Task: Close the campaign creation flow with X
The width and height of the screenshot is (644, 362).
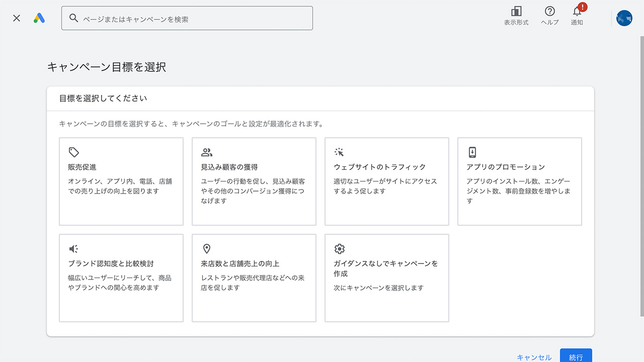Action: coord(16,18)
